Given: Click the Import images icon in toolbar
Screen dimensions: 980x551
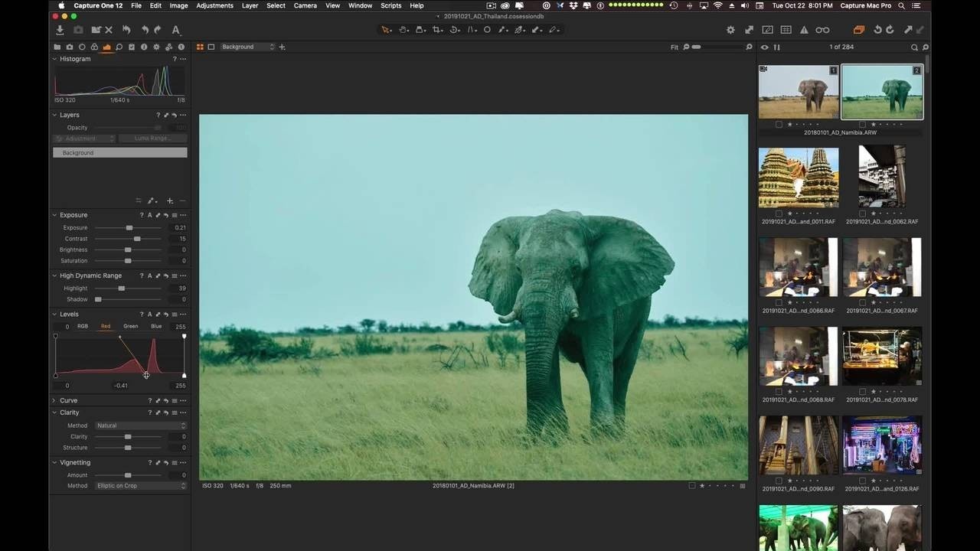Looking at the screenshot, I should pos(60,30).
